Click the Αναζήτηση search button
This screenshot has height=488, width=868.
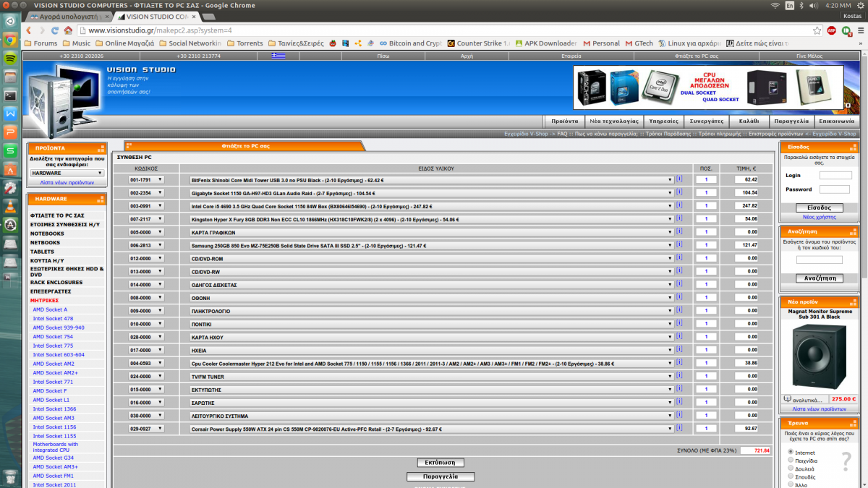tap(820, 278)
